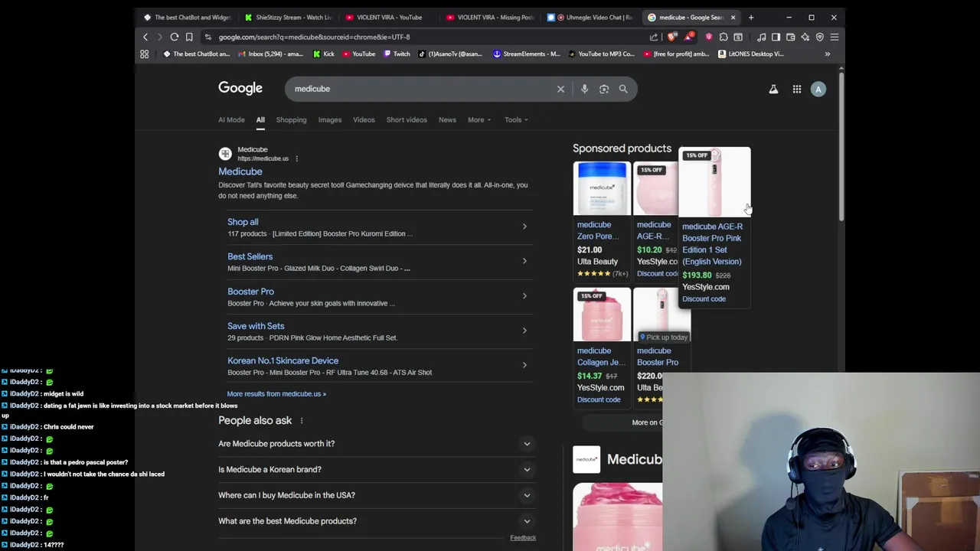
Task: Click the Google search input field
Action: click(x=421, y=89)
